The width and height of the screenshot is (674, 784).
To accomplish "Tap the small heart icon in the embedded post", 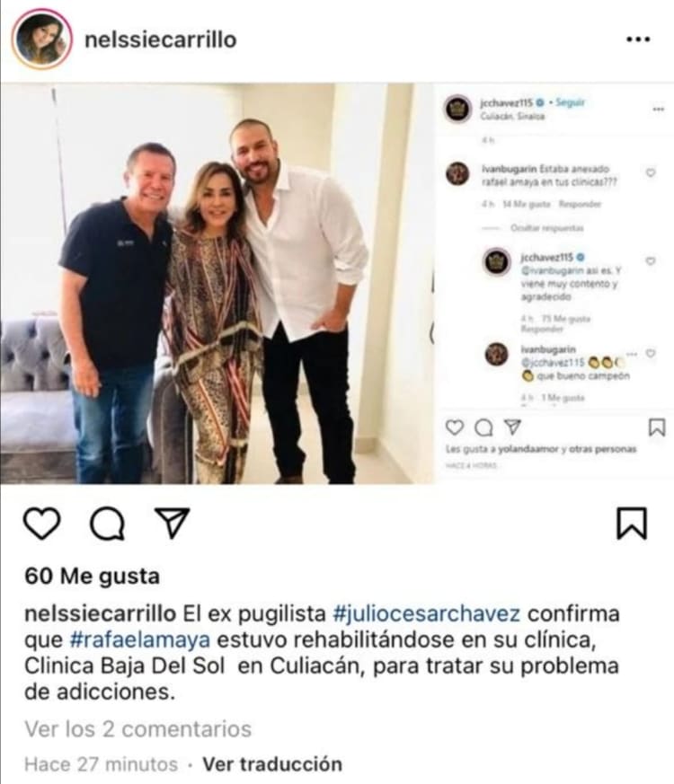I will pyautogui.click(x=455, y=427).
